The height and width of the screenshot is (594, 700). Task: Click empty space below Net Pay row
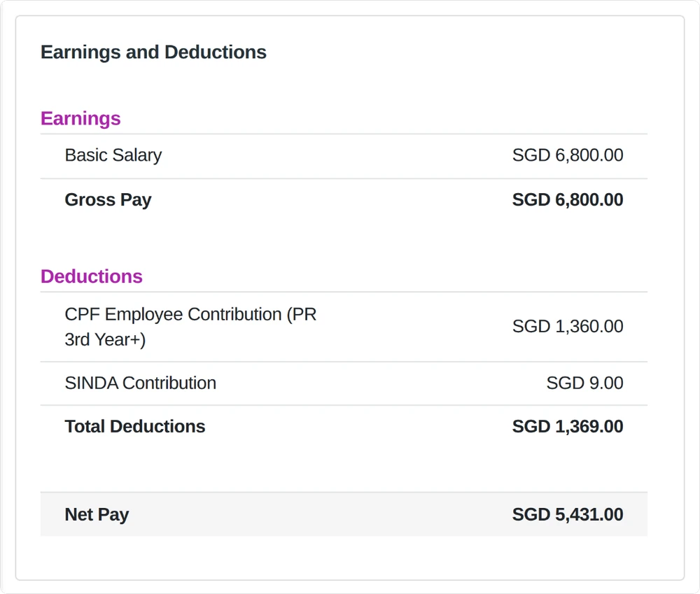[344, 558]
